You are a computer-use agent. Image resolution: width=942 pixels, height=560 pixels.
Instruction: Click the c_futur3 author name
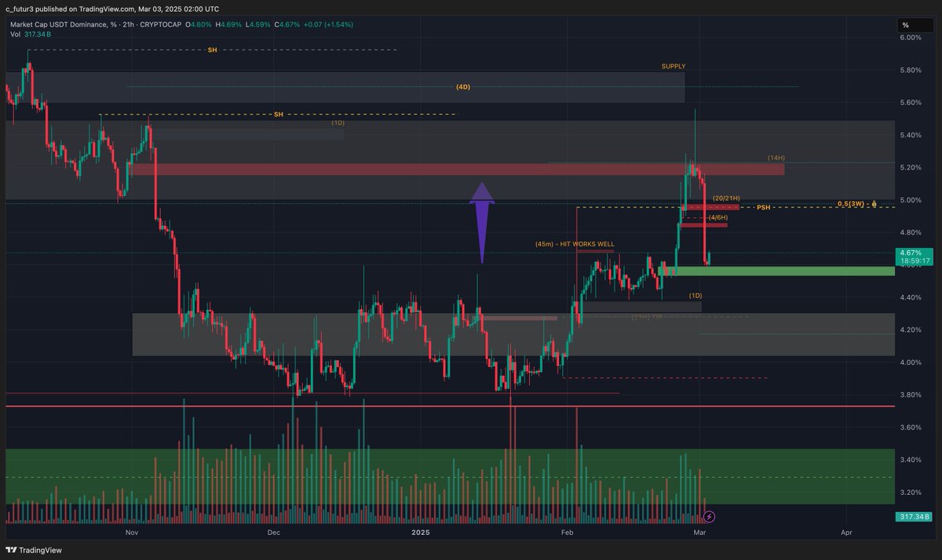pyautogui.click(x=21, y=9)
